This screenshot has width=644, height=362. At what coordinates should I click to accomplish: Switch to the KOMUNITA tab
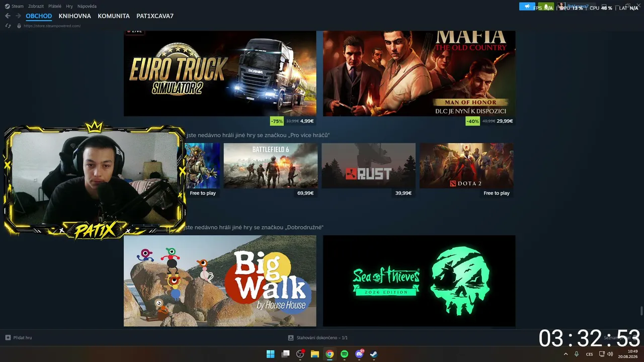click(114, 16)
